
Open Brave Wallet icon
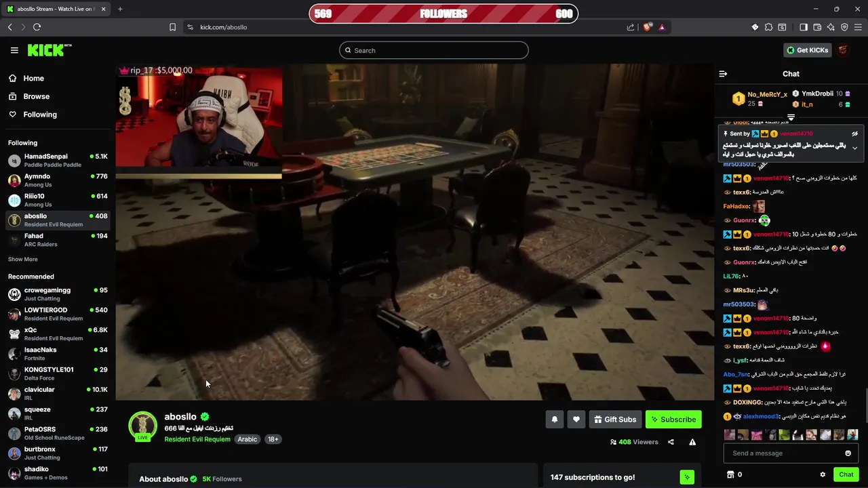[817, 27]
